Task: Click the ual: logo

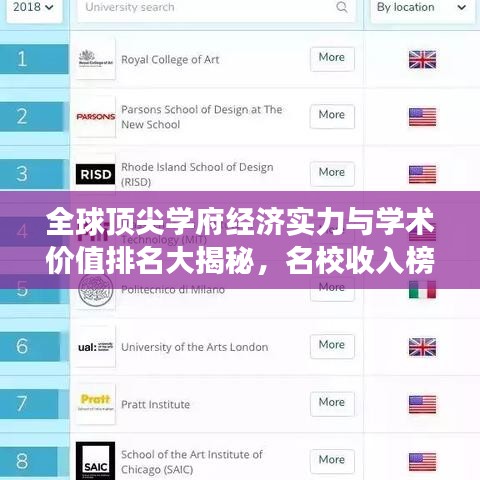Action: (96, 347)
